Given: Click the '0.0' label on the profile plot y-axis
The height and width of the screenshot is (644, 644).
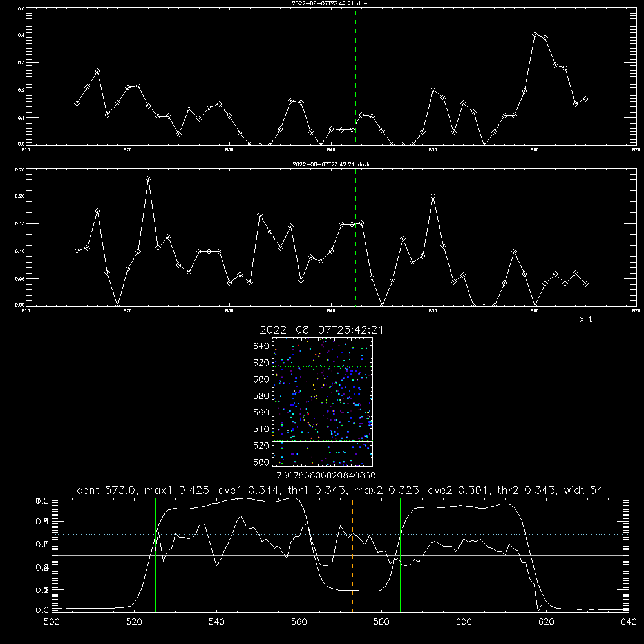Looking at the screenshot, I should (x=43, y=611).
